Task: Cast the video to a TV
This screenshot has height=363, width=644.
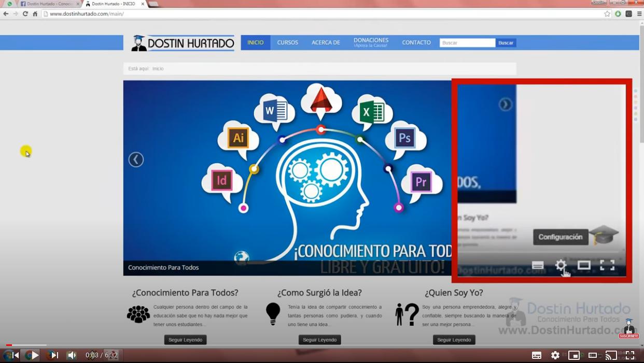Action: point(611,355)
